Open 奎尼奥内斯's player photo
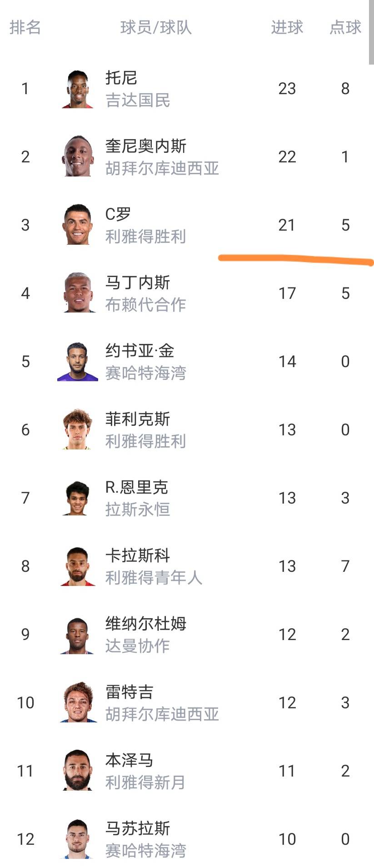Image resolution: width=374 pixels, height=868 pixels. (78, 156)
